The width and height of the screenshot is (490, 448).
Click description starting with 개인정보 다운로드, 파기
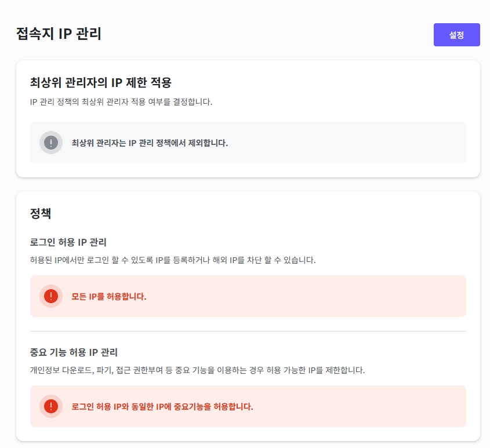pos(197,370)
